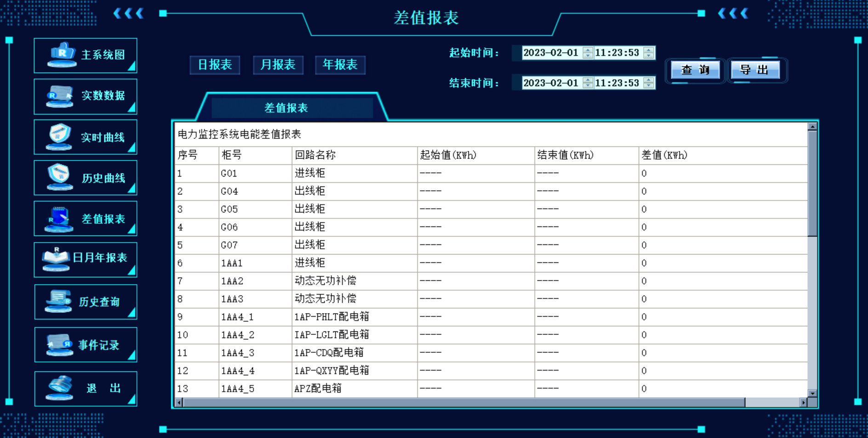Open the 日月年报表 panel
The image size is (868, 438).
(x=85, y=259)
